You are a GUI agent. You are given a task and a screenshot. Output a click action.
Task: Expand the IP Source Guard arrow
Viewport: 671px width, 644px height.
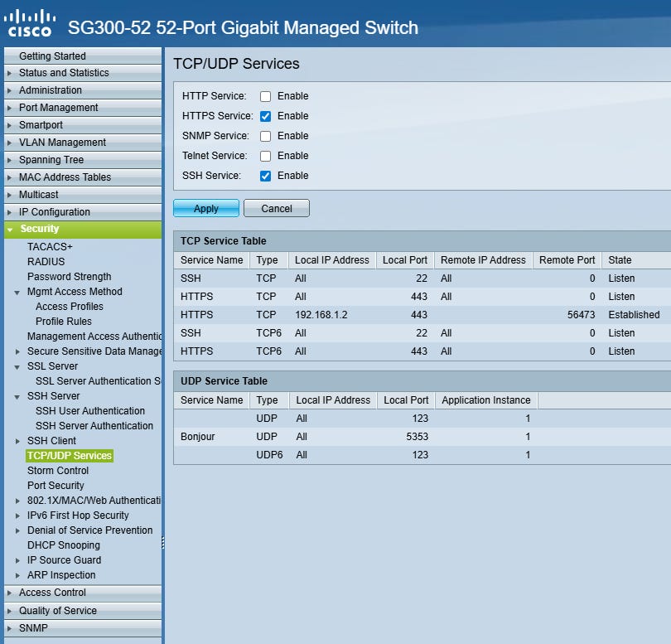[17, 560]
